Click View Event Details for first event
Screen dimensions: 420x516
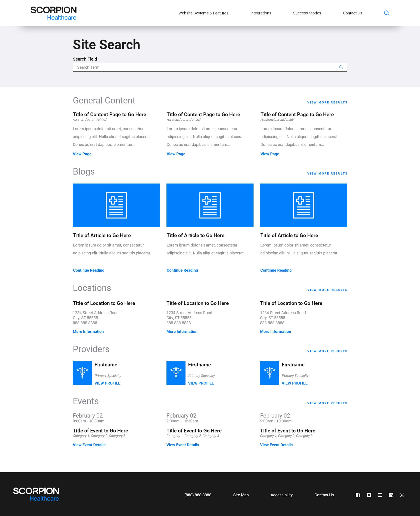(x=89, y=444)
